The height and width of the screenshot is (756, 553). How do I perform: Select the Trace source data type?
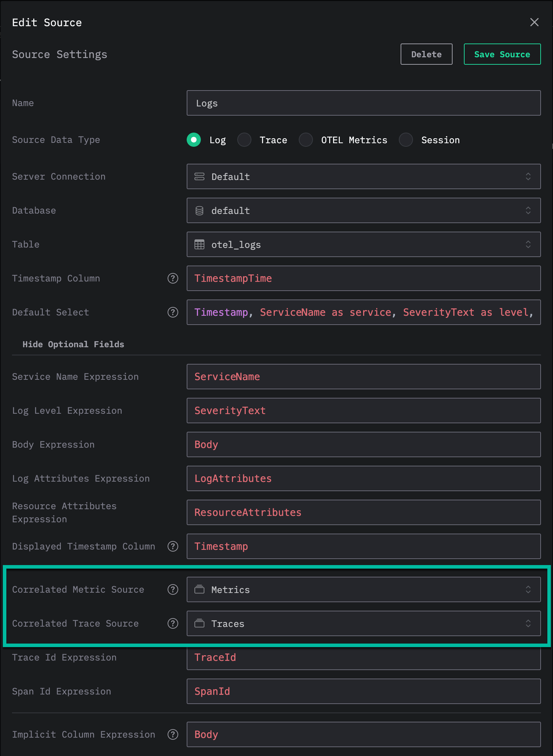tap(244, 140)
